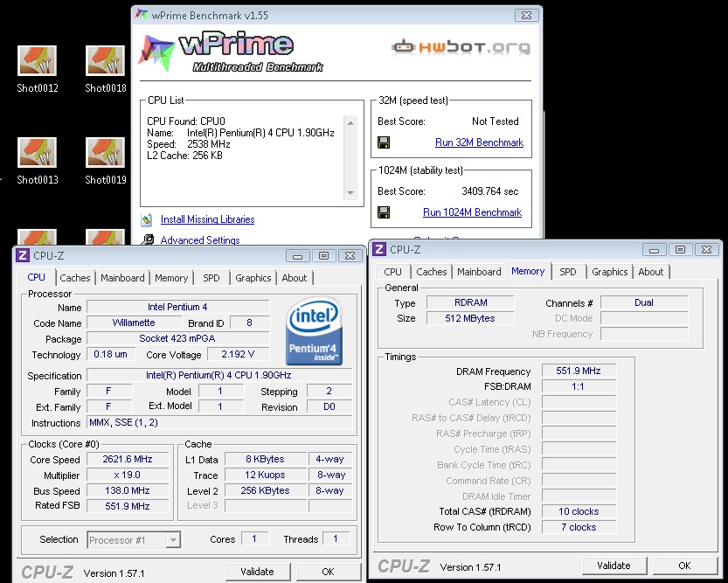
Task: Click the Channels # field Dual
Action: [x=644, y=302]
